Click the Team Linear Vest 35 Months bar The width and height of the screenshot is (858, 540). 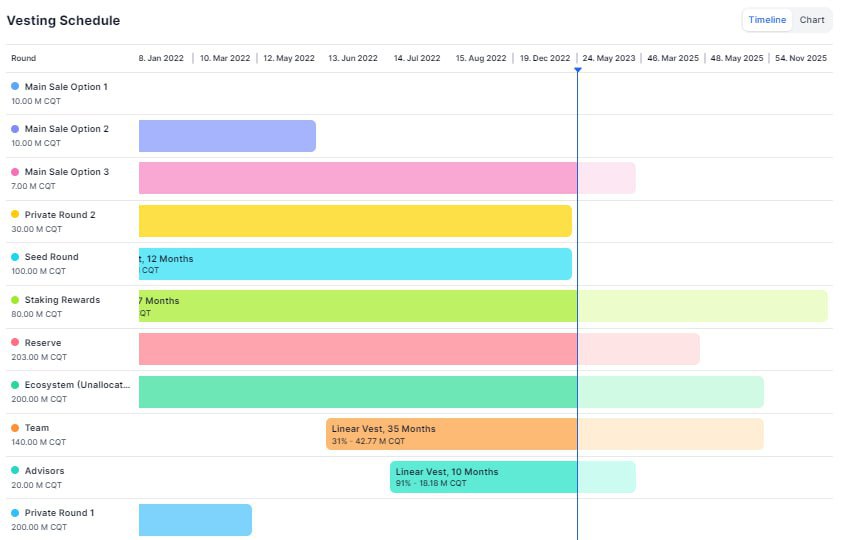[451, 434]
